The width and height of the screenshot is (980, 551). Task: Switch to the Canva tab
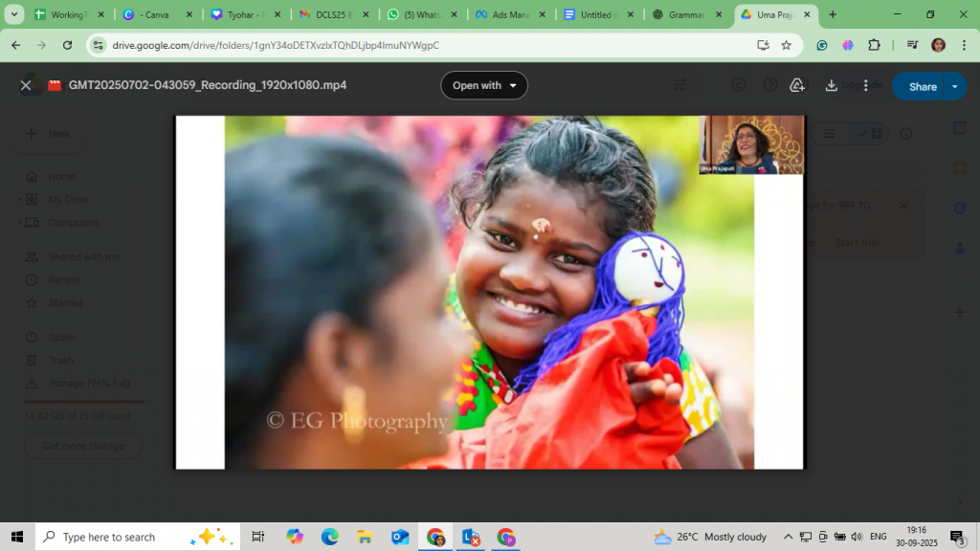153,15
